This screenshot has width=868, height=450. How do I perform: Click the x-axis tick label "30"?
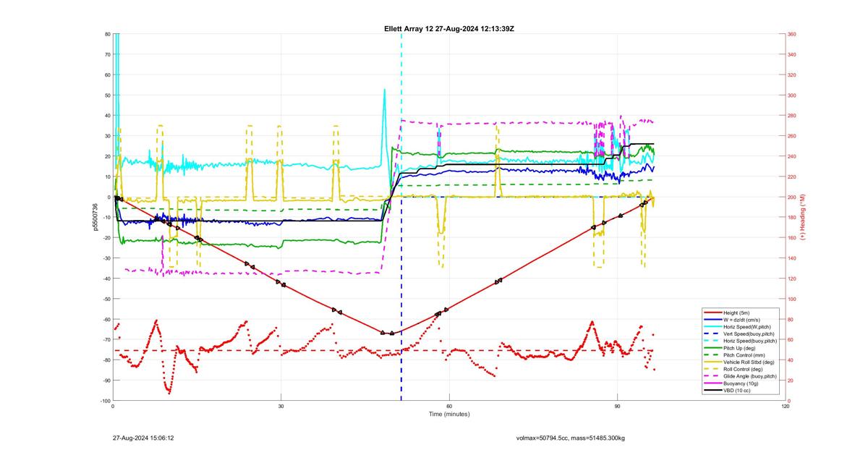click(x=281, y=407)
